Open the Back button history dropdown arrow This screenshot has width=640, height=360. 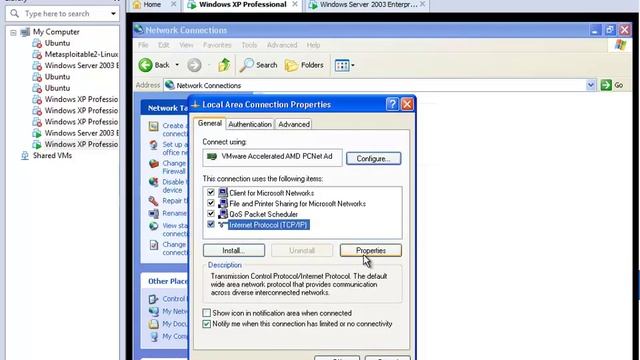(x=177, y=65)
